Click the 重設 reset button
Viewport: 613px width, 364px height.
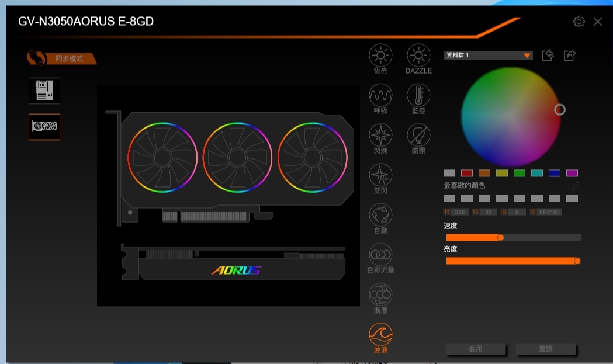pyautogui.click(x=545, y=349)
